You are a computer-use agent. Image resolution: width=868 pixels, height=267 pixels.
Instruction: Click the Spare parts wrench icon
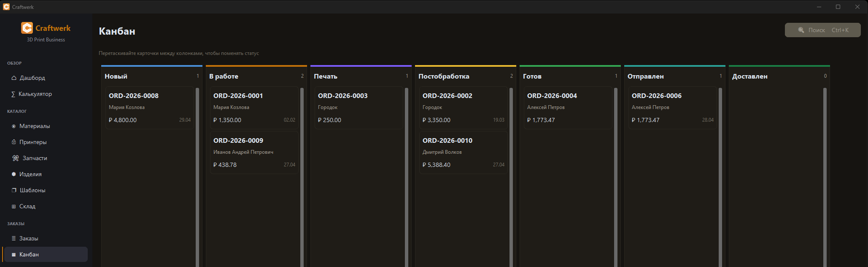point(16,158)
